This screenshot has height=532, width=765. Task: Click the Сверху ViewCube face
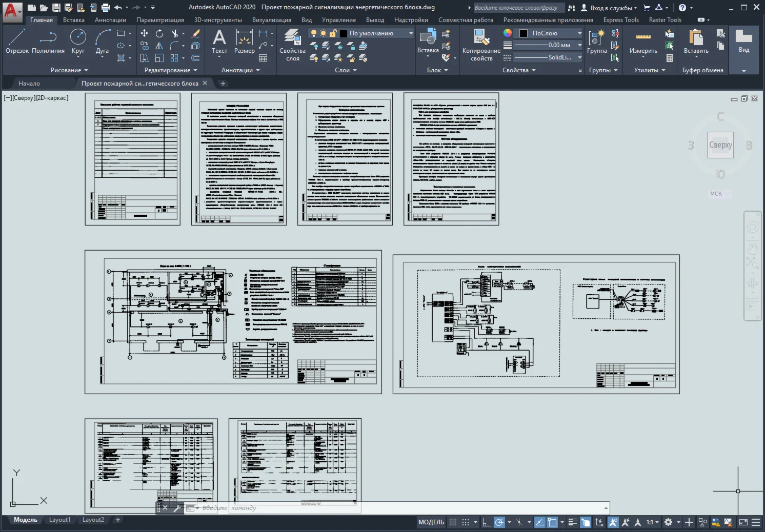[720, 145]
